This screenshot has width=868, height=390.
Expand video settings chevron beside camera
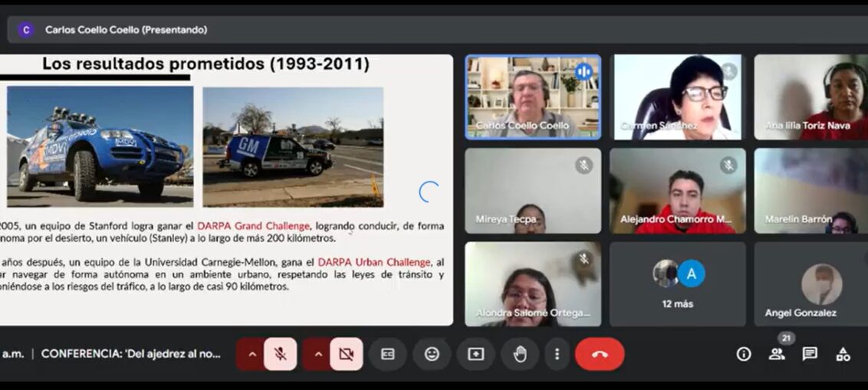317,354
